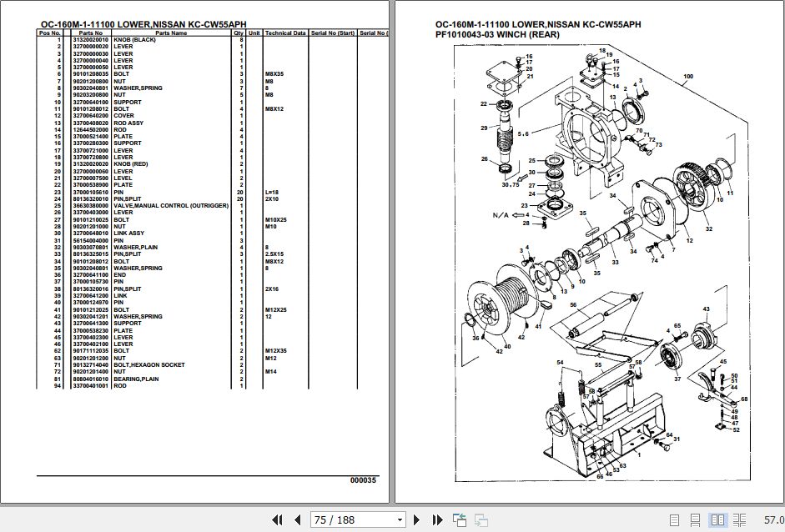Click the winch rear diagram page
This screenshot has height=532, width=785.
pos(584,250)
